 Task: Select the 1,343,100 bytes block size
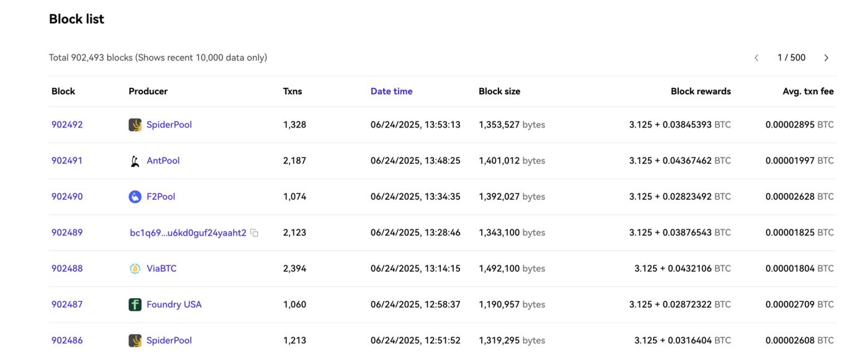pos(512,232)
